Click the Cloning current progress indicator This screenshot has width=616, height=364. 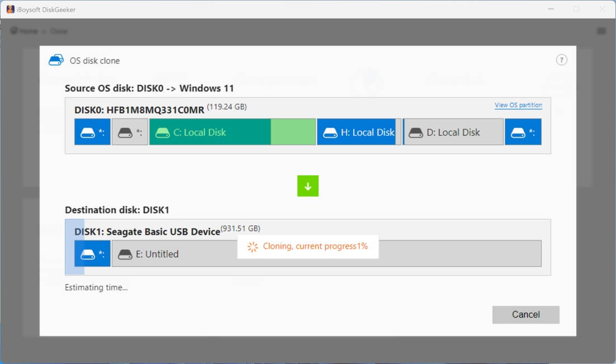pyautogui.click(x=308, y=246)
